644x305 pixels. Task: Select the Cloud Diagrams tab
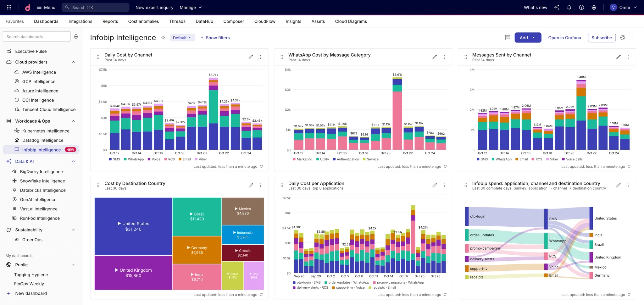[351, 21]
